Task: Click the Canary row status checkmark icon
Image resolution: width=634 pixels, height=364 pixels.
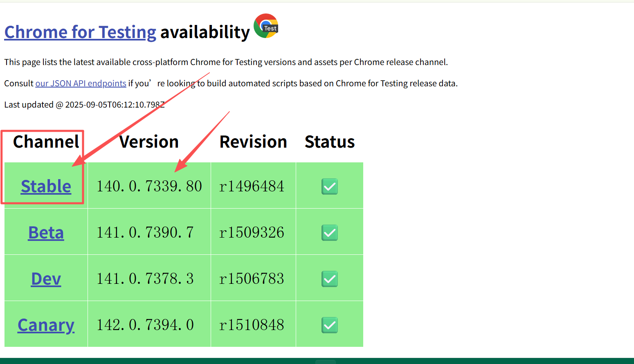Action: point(329,325)
